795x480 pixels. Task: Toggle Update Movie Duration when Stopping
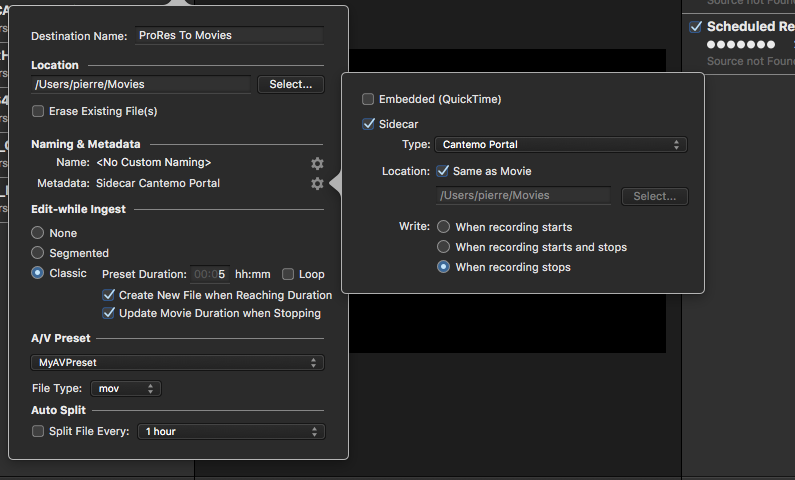pyautogui.click(x=109, y=313)
